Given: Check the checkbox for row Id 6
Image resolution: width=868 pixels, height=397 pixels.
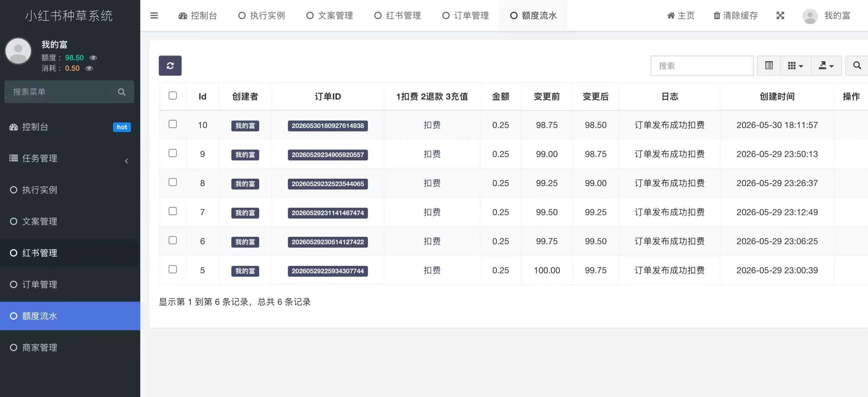Looking at the screenshot, I should 173,240.
